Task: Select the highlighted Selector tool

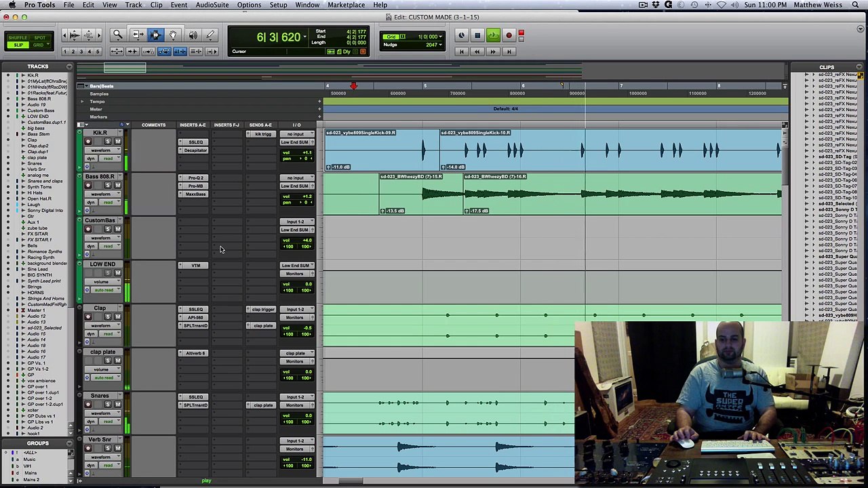Action: tap(155, 35)
